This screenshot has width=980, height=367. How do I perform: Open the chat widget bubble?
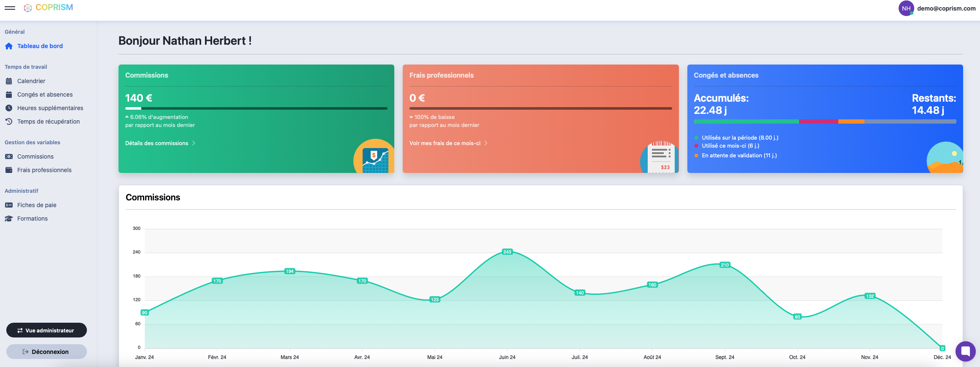[x=965, y=351]
